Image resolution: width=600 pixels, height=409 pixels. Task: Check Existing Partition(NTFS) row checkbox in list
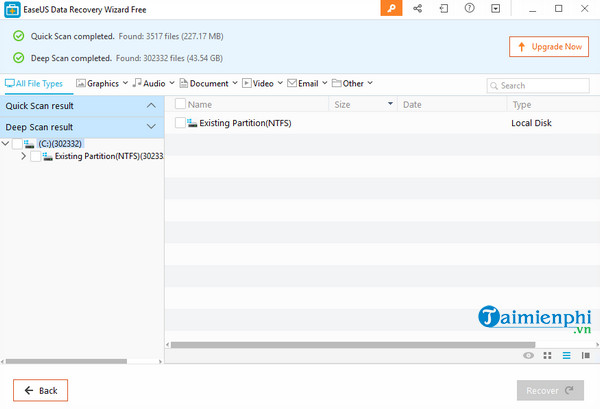180,123
